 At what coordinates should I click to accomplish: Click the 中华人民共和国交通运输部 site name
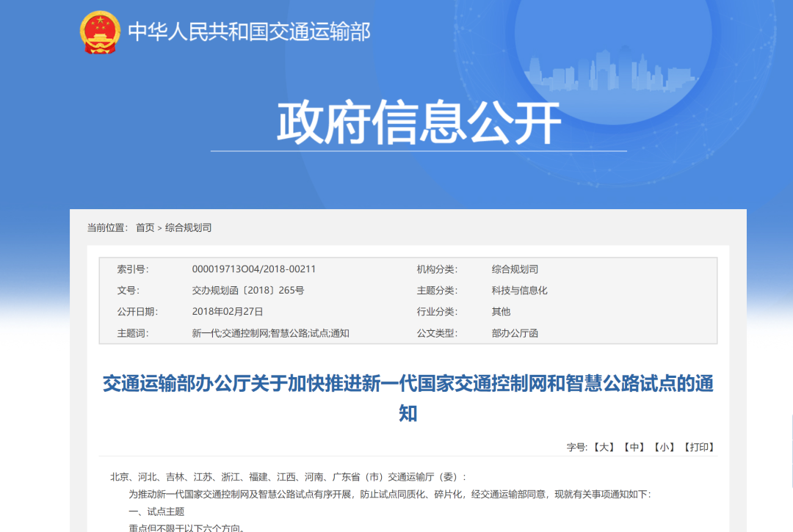(x=250, y=31)
